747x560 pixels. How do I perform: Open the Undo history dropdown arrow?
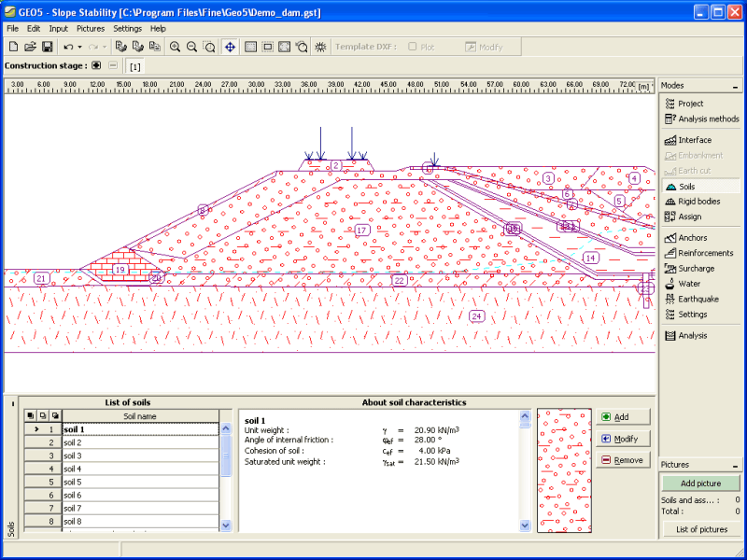click(79, 48)
